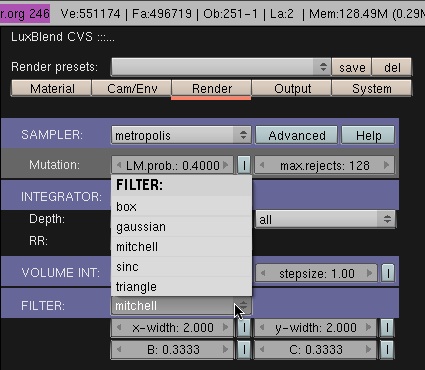Click the Advanced button beside sampler
Screen dimensions: 425x370
pos(296,135)
